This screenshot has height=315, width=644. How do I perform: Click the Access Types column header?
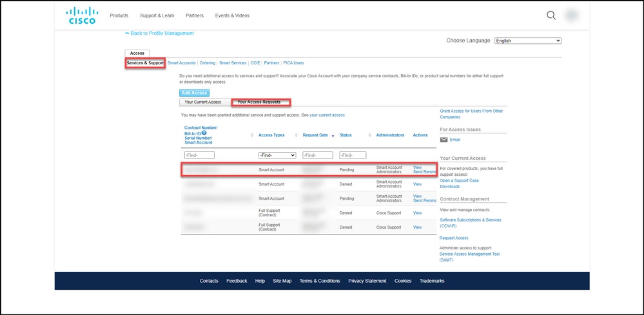point(271,135)
